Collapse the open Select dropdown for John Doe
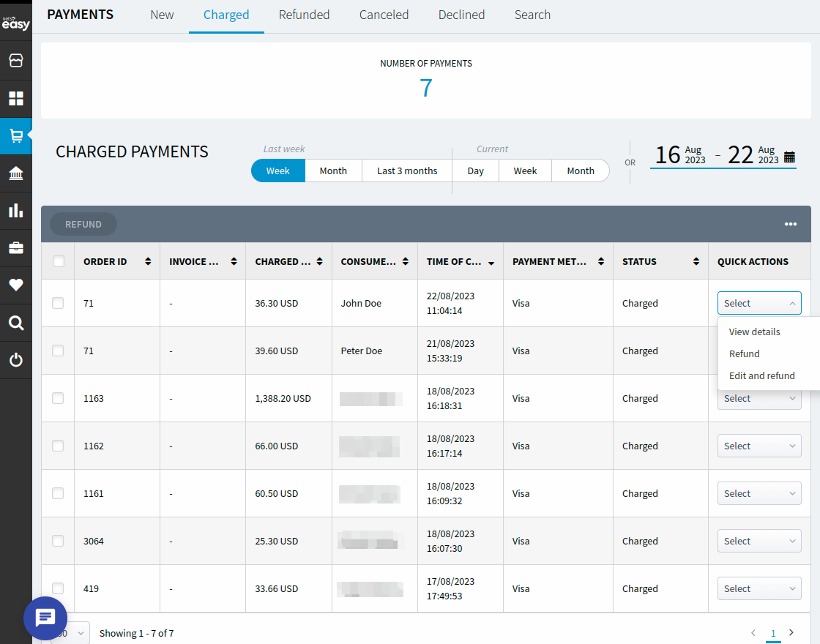This screenshot has width=820, height=644. (x=759, y=303)
